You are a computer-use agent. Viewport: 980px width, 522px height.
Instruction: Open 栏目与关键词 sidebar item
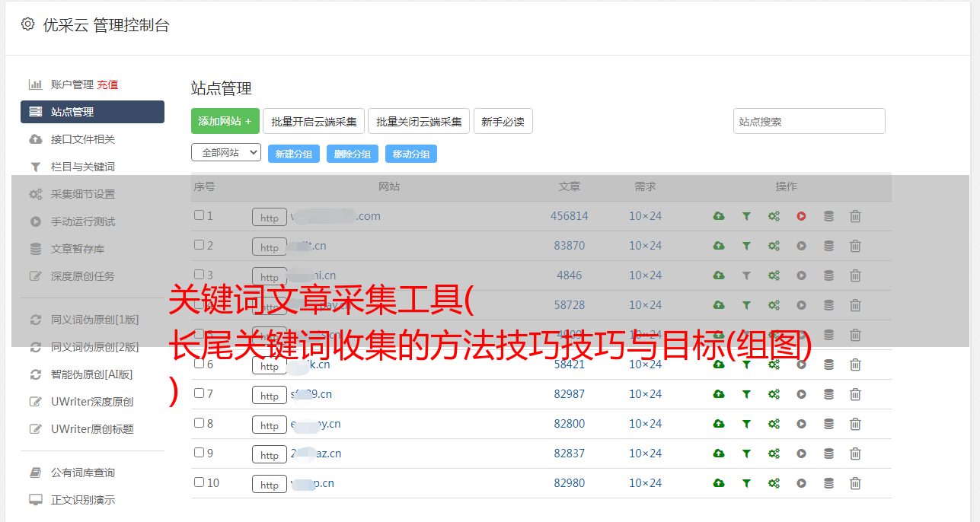point(83,167)
